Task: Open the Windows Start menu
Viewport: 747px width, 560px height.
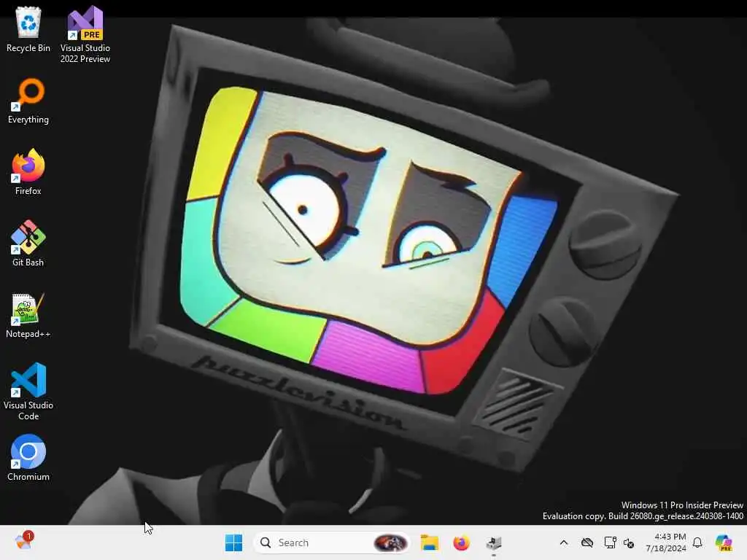Action: (x=233, y=542)
